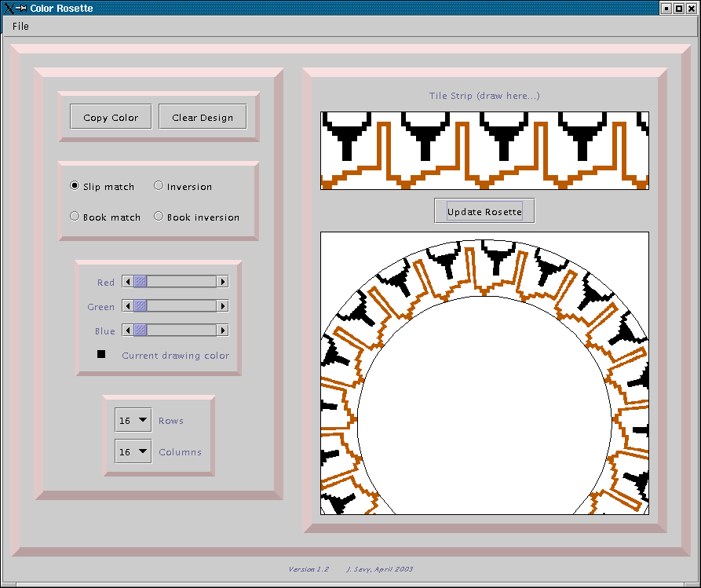
Task: Click the Red slider left arrow
Action: click(128, 282)
